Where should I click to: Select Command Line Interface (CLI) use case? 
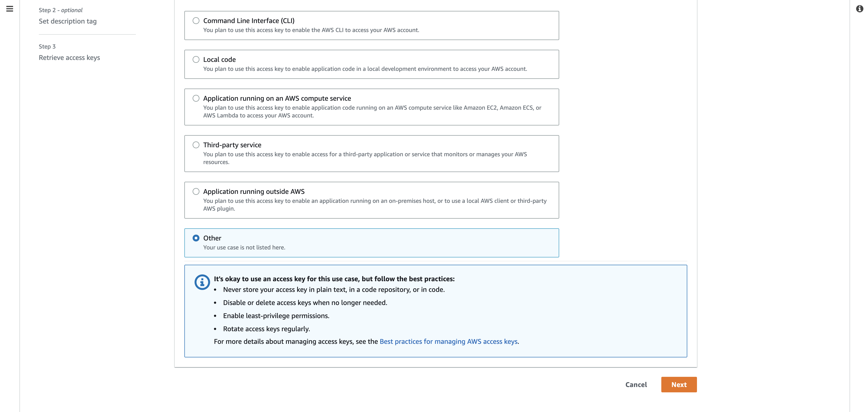[x=196, y=21]
